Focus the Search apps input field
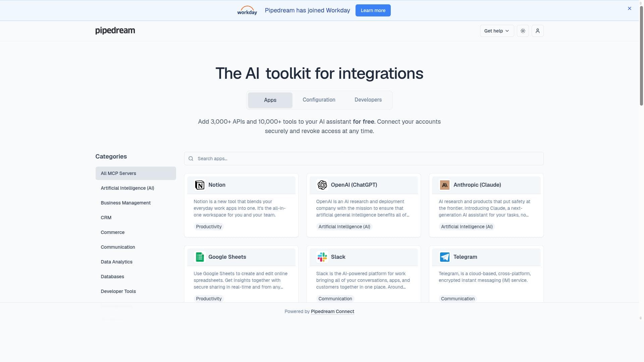Screen dimensions: 644x362 tap(364, 159)
